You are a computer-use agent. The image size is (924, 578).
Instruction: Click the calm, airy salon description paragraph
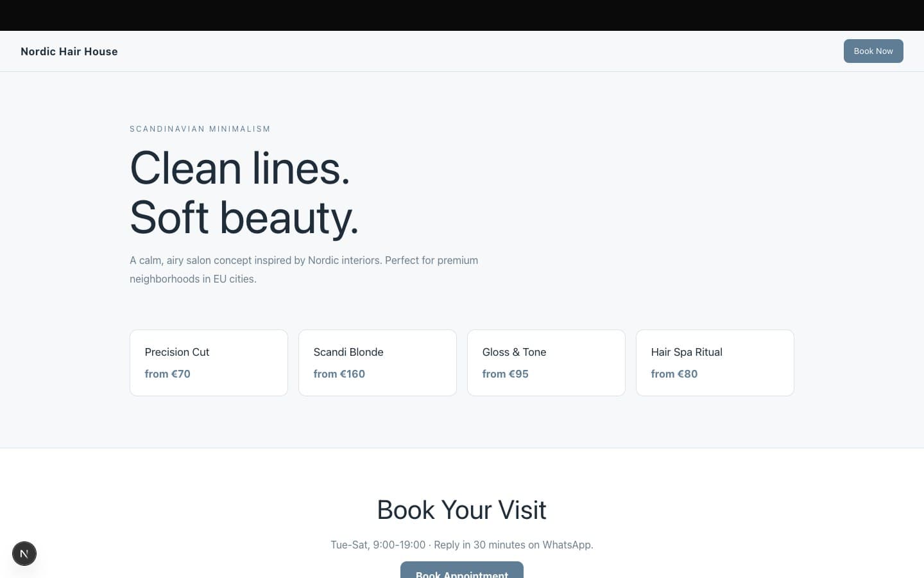coord(304,269)
